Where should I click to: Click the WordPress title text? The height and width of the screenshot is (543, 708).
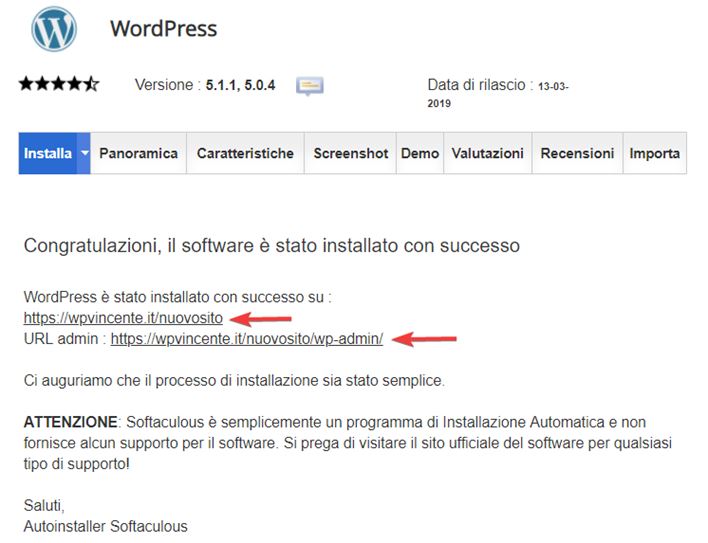click(x=163, y=28)
